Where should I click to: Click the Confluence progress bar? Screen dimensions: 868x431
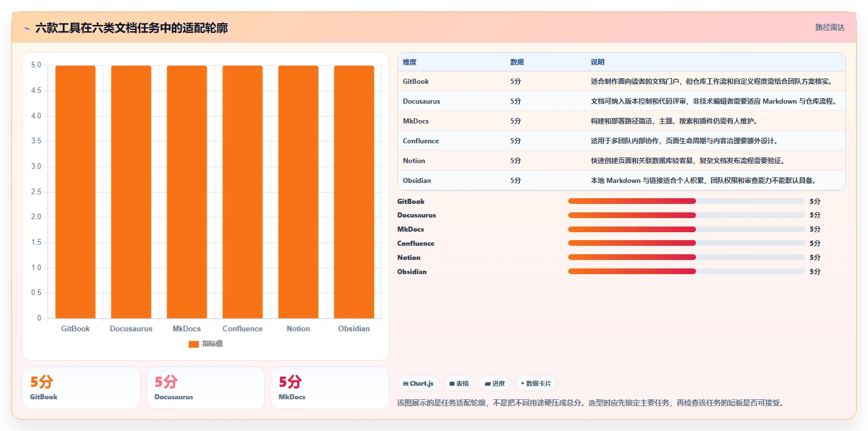pos(686,243)
